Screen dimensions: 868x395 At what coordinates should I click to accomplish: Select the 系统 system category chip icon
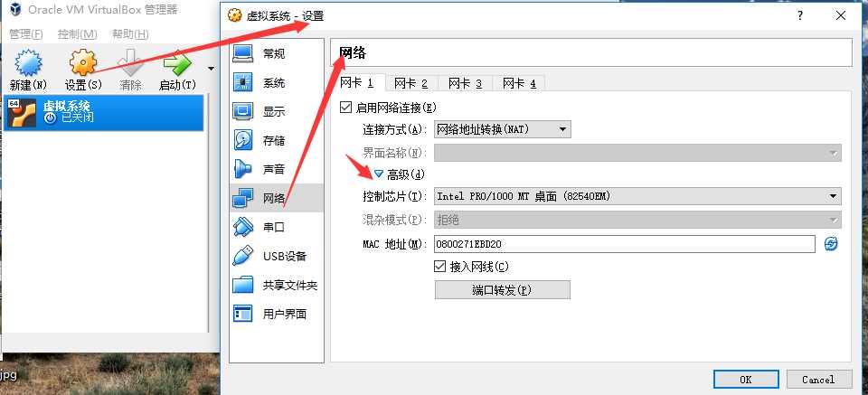242,83
